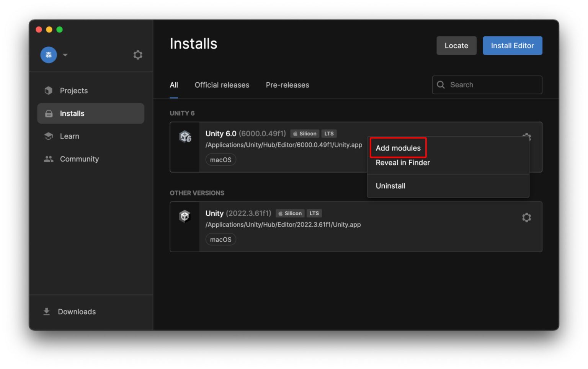Select the Installs padlock icon
This screenshot has width=588, height=369.
[x=49, y=113]
